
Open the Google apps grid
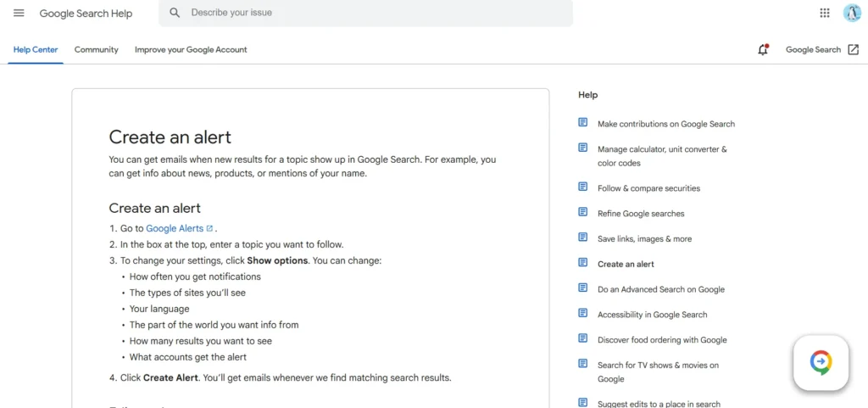825,13
